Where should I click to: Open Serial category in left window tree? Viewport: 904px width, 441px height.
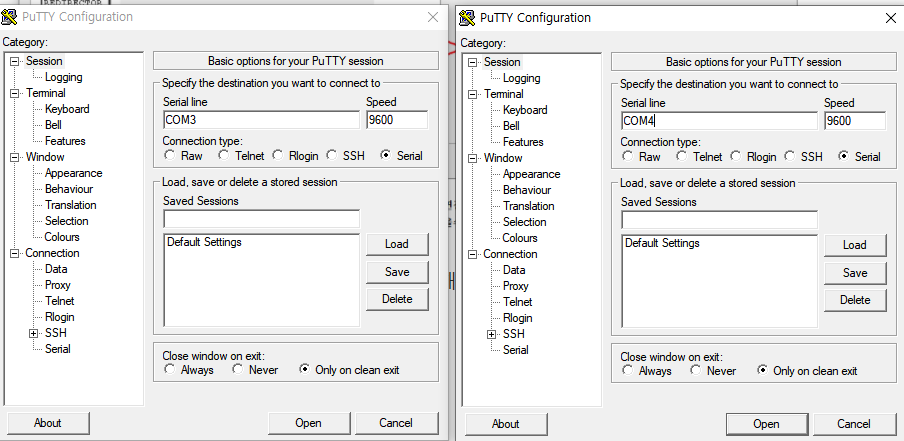tap(58, 349)
